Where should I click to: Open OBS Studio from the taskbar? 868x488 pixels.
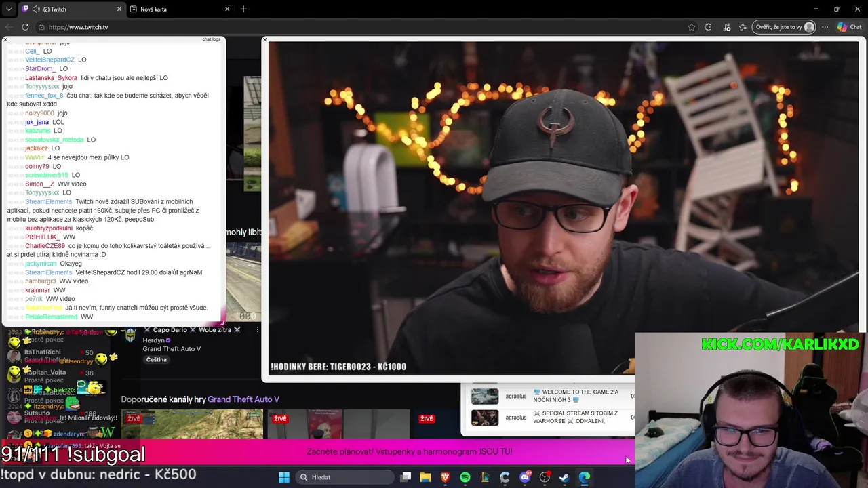click(545, 477)
